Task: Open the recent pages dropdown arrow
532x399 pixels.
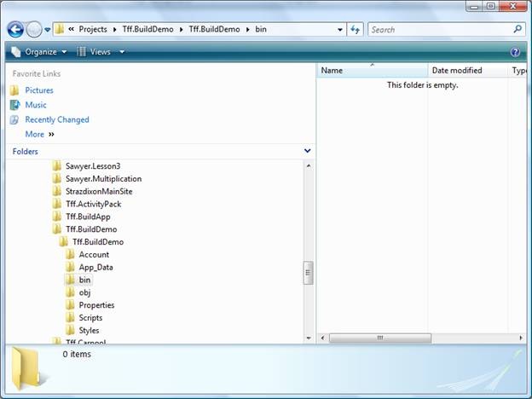Action: click(x=48, y=31)
